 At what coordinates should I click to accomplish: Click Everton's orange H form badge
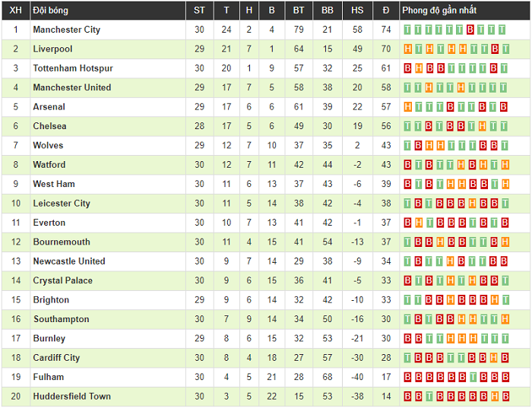[x=419, y=223]
